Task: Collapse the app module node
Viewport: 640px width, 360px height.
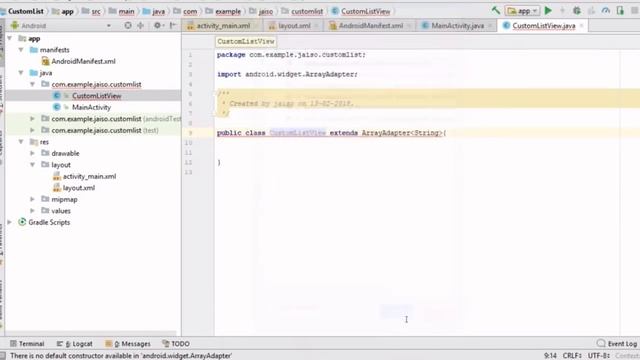Action: (10, 38)
